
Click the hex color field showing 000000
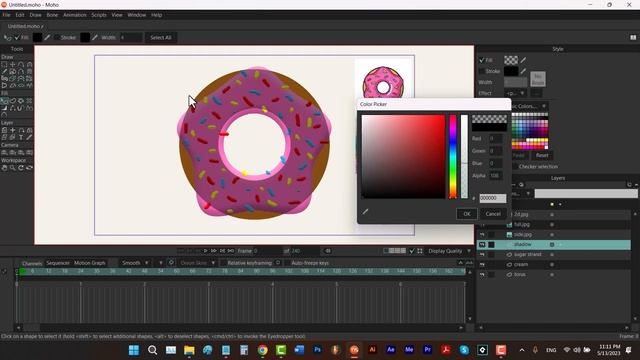[492, 198]
